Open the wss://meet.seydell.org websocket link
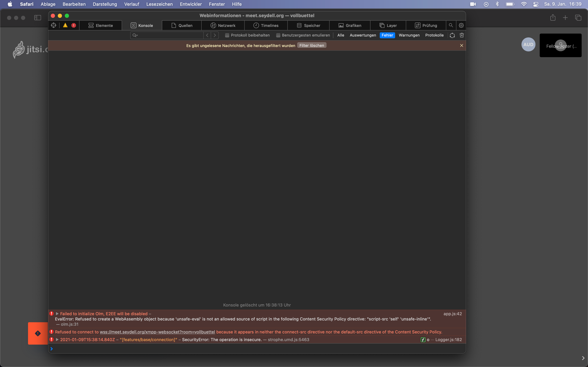This screenshot has height=367, width=588. point(157,332)
